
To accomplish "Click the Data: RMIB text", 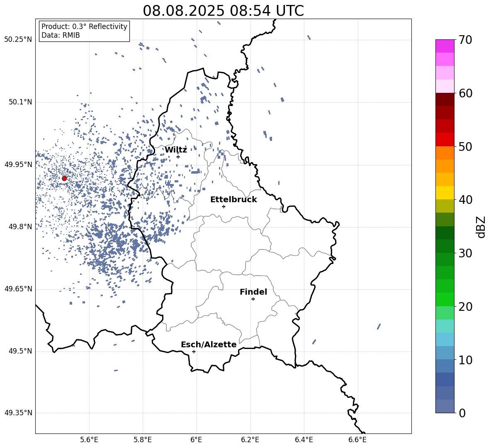I will [x=61, y=35].
